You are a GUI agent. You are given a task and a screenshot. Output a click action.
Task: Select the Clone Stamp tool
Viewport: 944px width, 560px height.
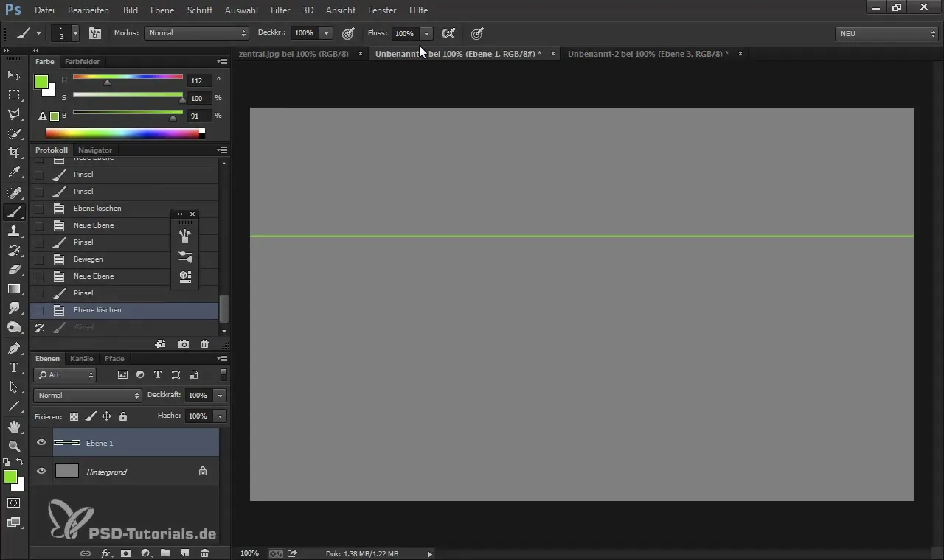click(14, 231)
